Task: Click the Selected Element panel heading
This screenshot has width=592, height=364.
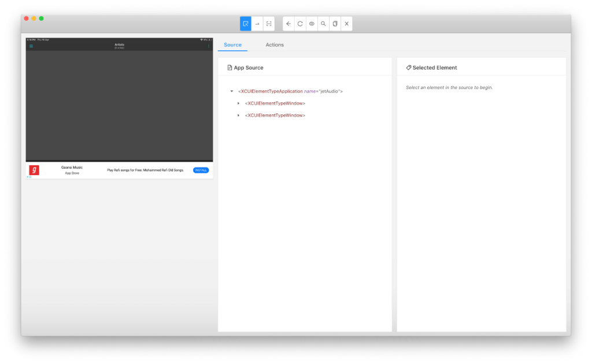Action: (431, 68)
